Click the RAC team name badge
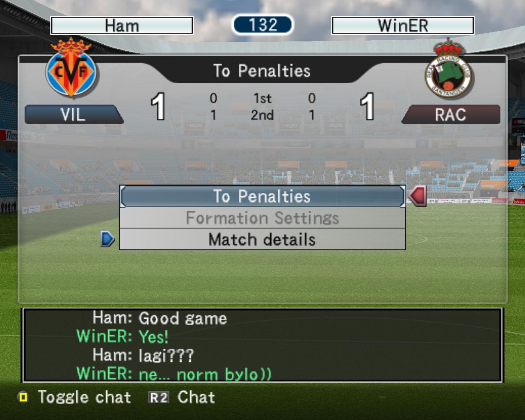 [450, 114]
